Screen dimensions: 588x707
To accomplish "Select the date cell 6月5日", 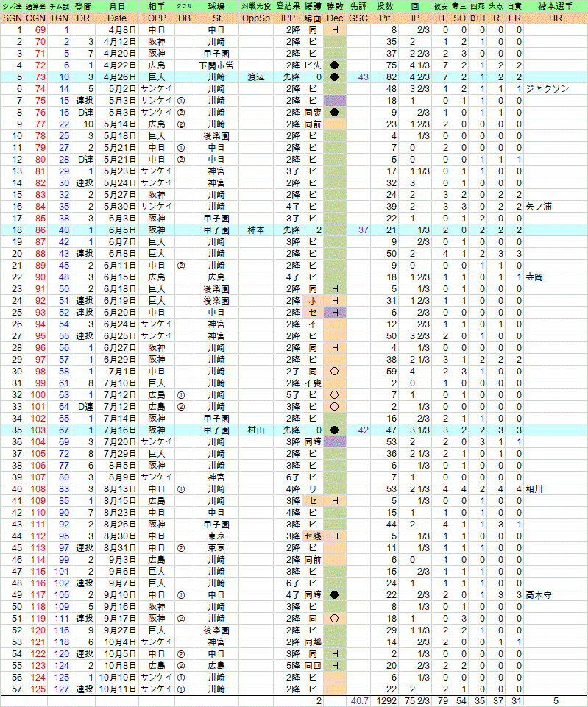I will coord(121,230).
